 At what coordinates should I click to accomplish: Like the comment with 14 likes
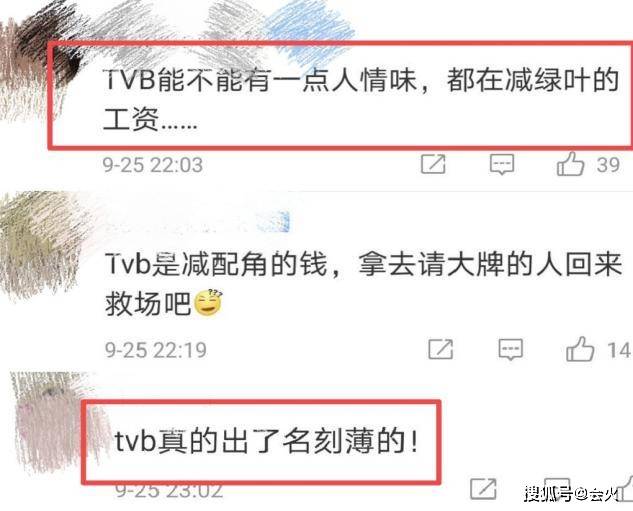(580, 349)
